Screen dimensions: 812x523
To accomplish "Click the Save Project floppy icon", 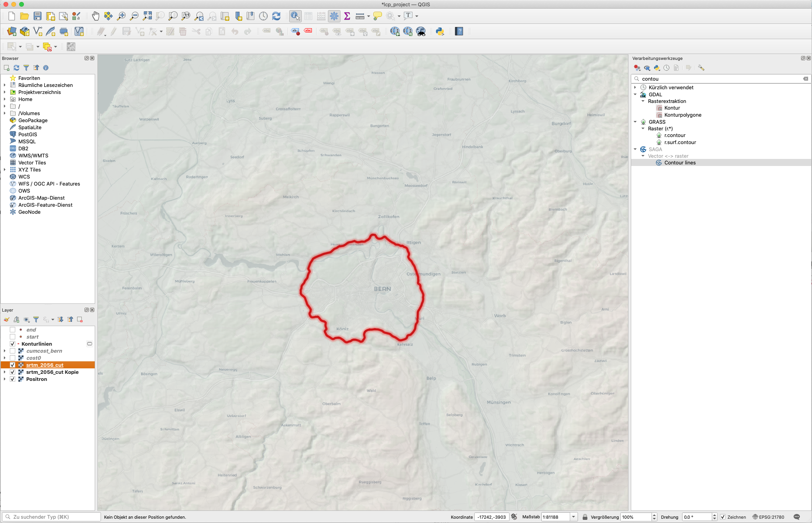I will click(38, 16).
